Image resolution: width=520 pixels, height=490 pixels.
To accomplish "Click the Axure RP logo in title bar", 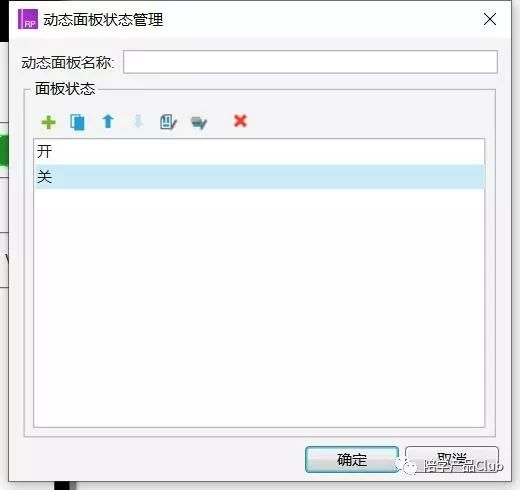I will pos(28,19).
